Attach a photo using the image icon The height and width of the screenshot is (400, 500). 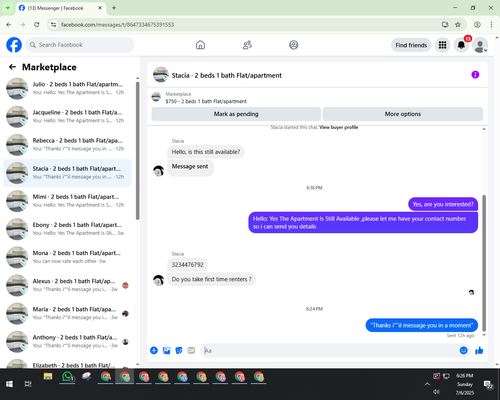point(166,350)
